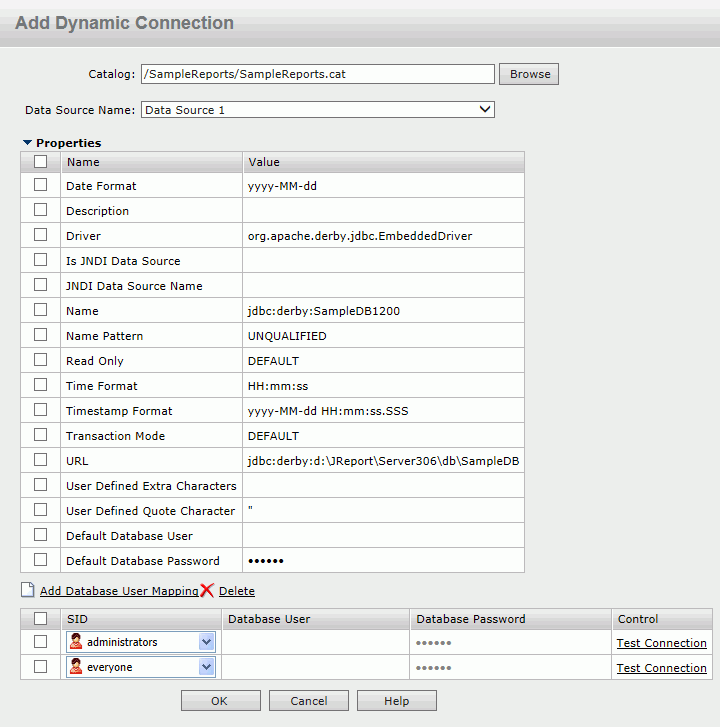Check the administrators mapping row checkbox
Viewport: 720px width, 727px height.
(x=40, y=642)
